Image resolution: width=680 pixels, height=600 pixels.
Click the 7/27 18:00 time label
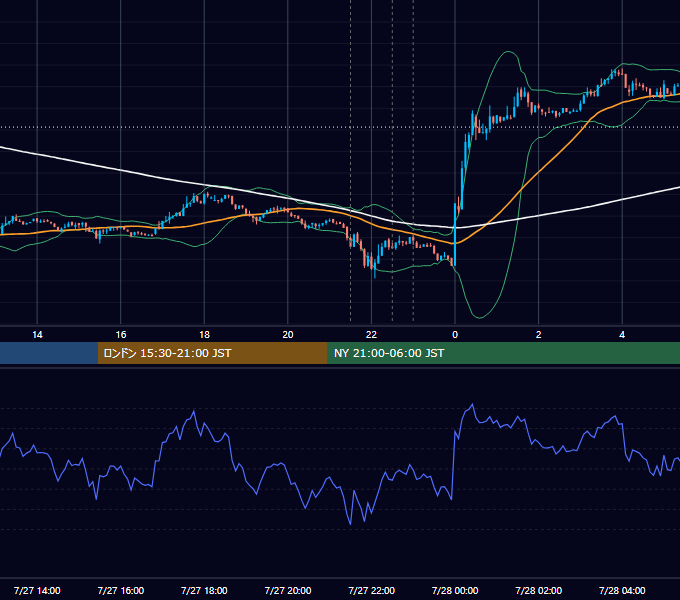coord(204,590)
